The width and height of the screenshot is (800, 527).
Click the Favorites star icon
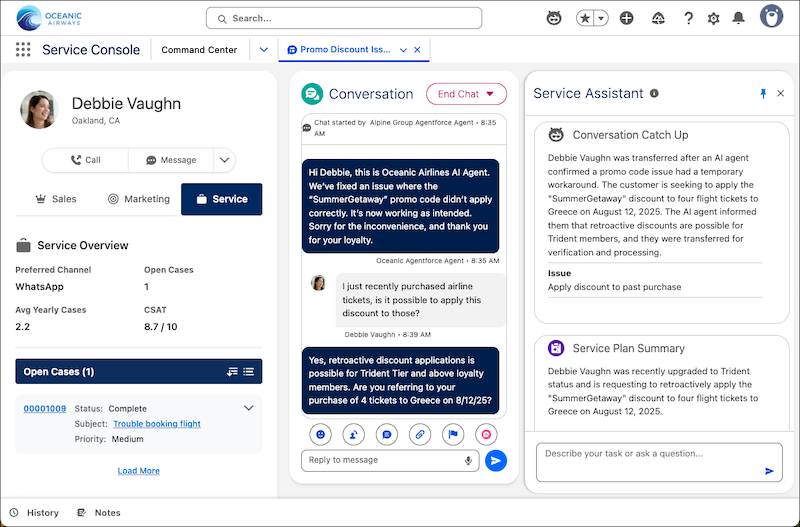(585, 18)
